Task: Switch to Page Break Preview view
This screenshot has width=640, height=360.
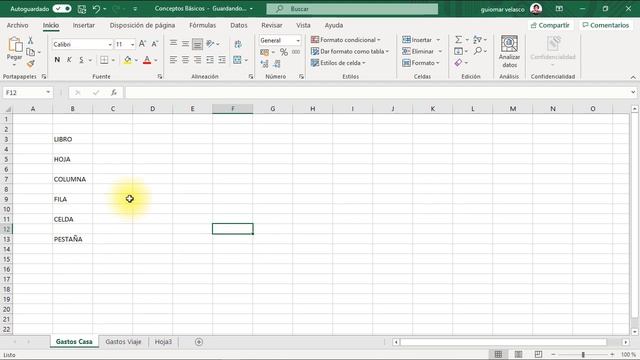Action: click(538, 354)
